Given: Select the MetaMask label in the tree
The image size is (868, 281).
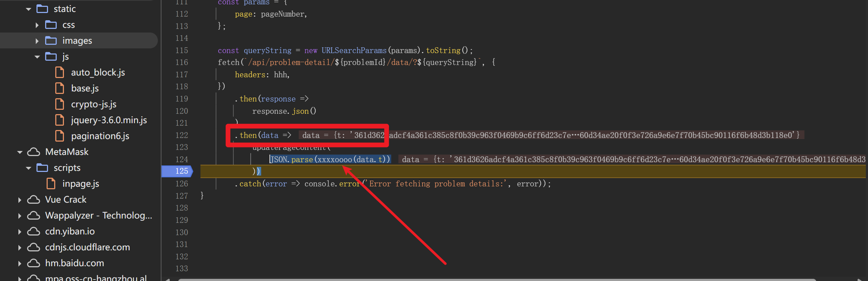Looking at the screenshot, I should click(x=67, y=152).
